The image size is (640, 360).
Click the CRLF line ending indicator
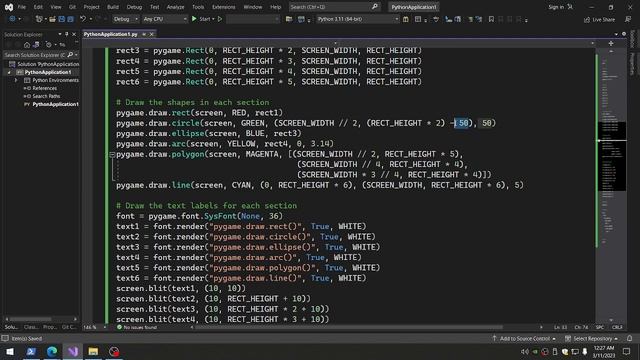[617, 327]
